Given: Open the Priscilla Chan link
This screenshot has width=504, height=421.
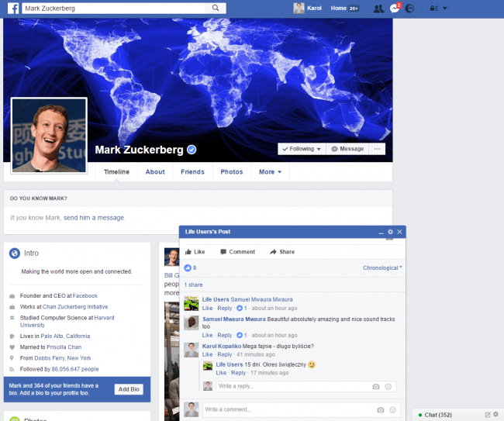Looking at the screenshot, I should pyautogui.click(x=64, y=347).
